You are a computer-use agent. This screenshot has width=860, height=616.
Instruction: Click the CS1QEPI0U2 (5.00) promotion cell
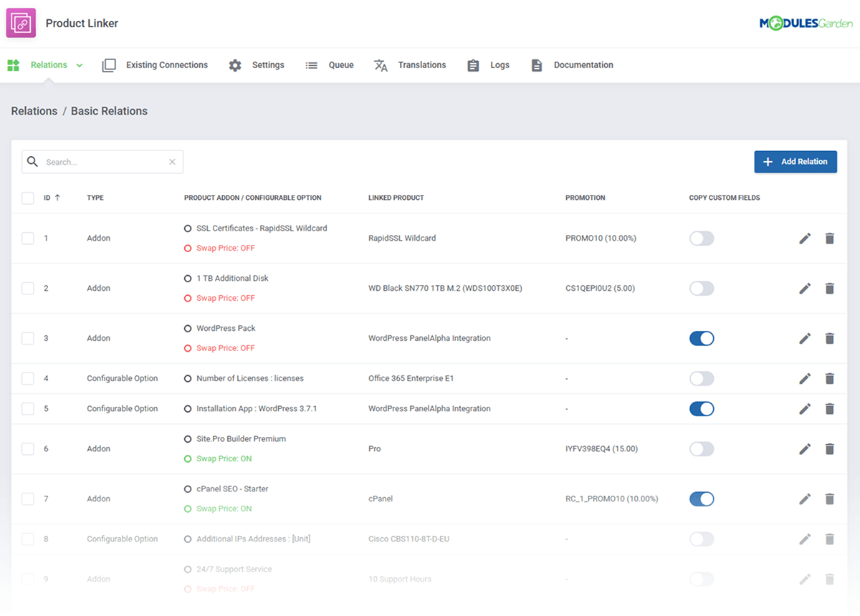(x=600, y=289)
